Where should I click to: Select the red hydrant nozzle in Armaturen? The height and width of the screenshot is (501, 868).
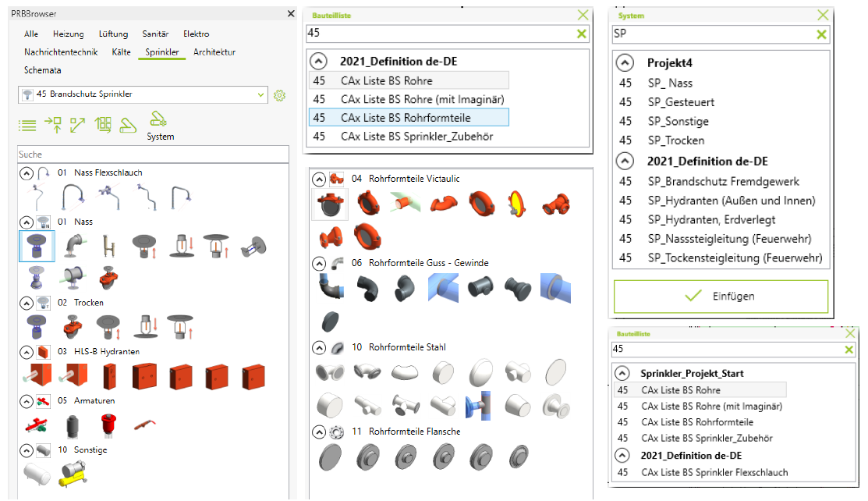pyautogui.click(x=109, y=425)
